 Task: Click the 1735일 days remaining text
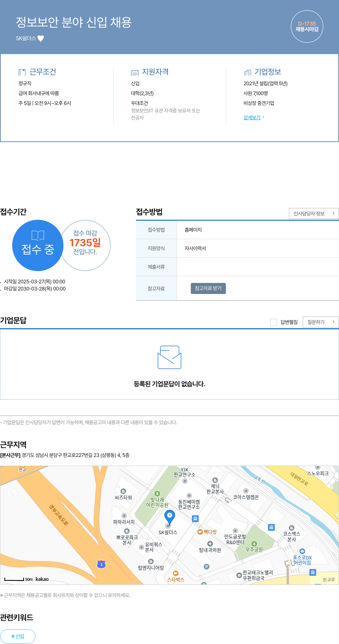85,243
